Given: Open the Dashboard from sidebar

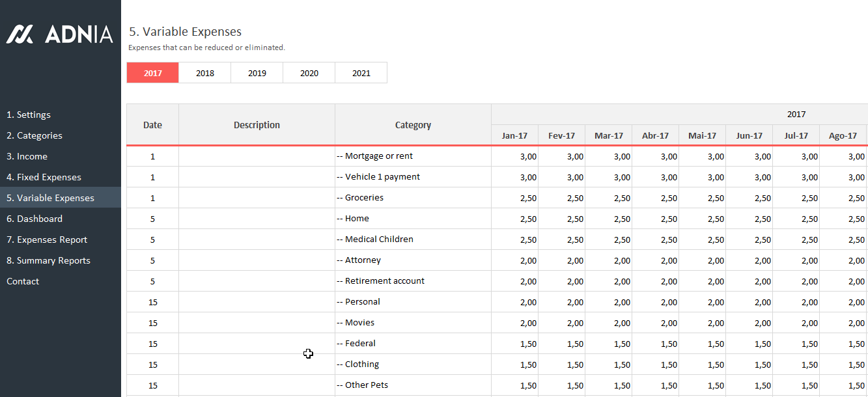Looking at the screenshot, I should click(35, 219).
